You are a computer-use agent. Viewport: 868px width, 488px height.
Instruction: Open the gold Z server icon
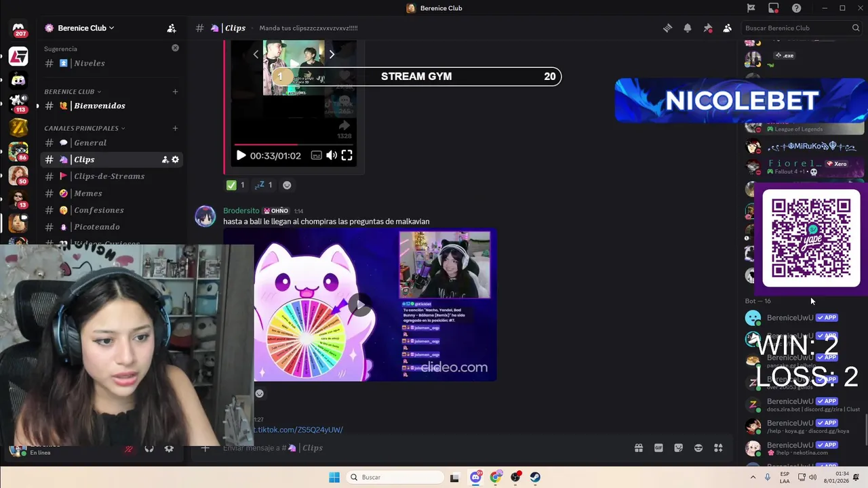point(18,127)
